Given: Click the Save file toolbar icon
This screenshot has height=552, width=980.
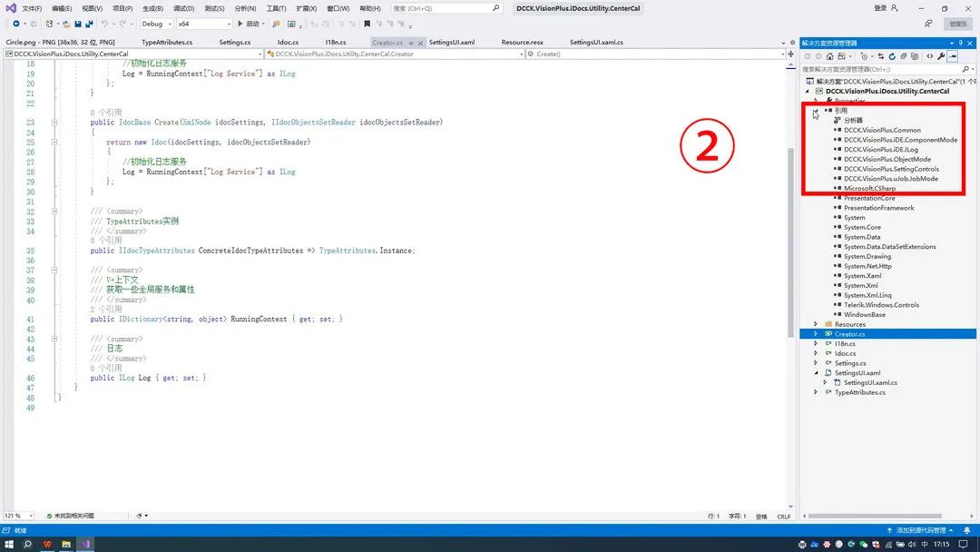Looking at the screenshot, I should [78, 24].
